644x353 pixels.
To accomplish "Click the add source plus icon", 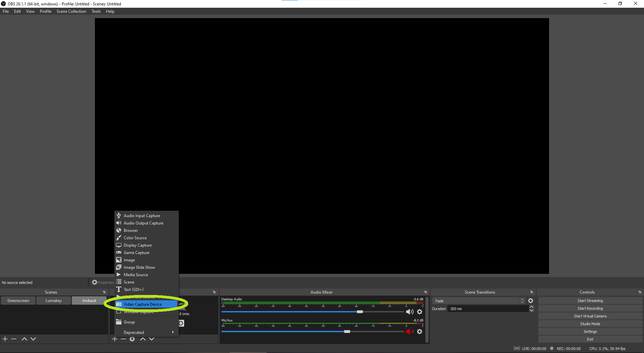I will pyautogui.click(x=115, y=339).
